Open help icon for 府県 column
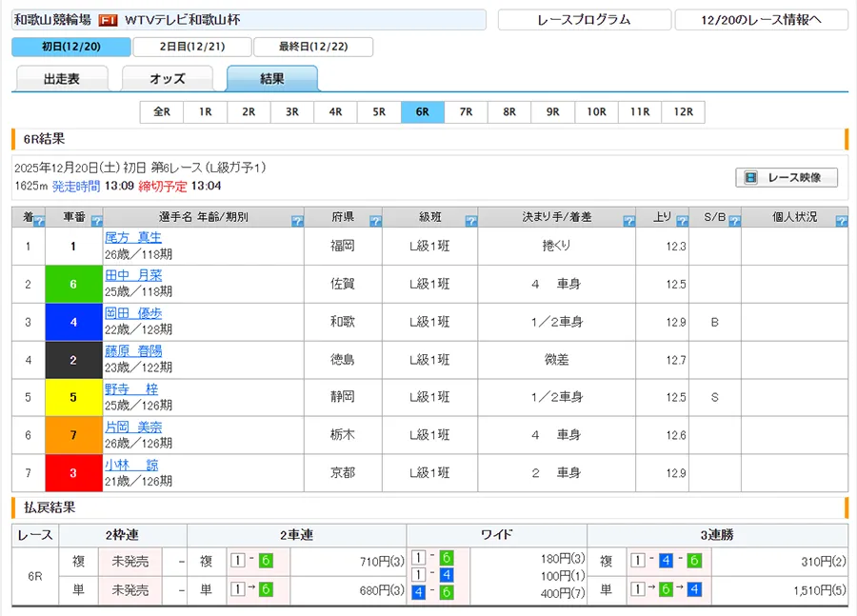This screenshot has height=616, width=857. point(375,221)
